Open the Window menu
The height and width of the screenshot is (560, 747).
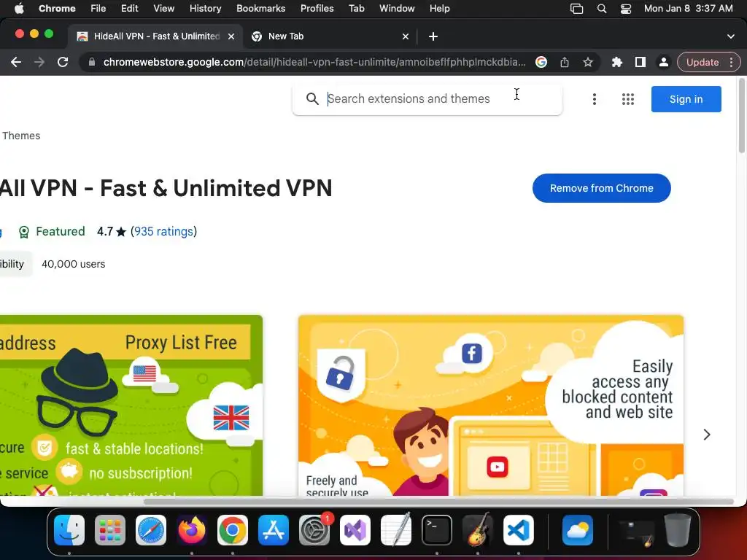coord(397,9)
